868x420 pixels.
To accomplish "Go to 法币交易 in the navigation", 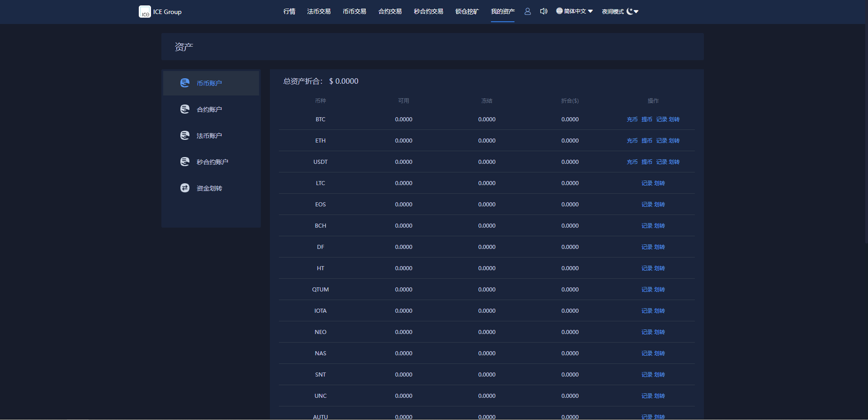I will 319,11.
